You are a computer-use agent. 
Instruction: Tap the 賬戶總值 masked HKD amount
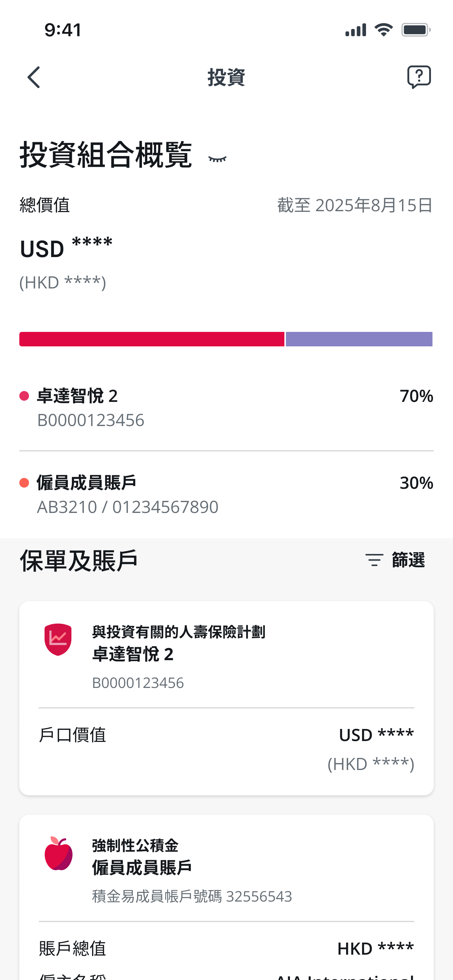pyautogui.click(x=375, y=948)
